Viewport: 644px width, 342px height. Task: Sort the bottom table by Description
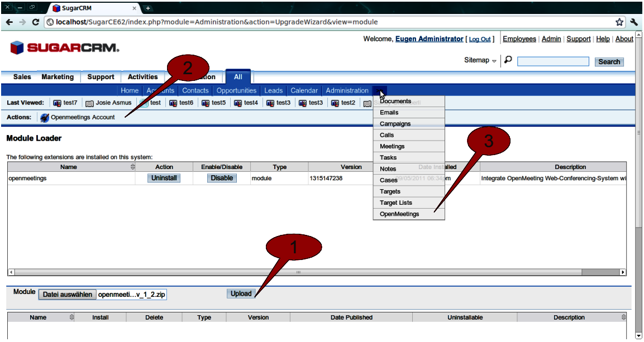(623, 317)
